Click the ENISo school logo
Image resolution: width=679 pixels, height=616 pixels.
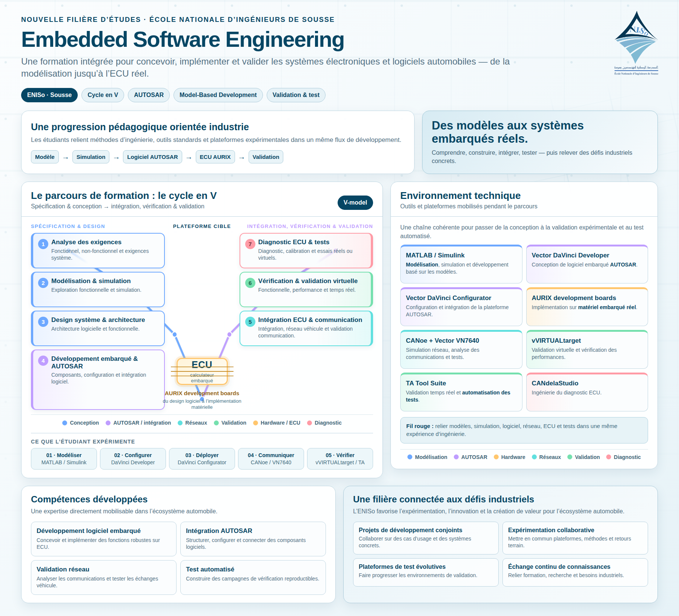click(636, 43)
